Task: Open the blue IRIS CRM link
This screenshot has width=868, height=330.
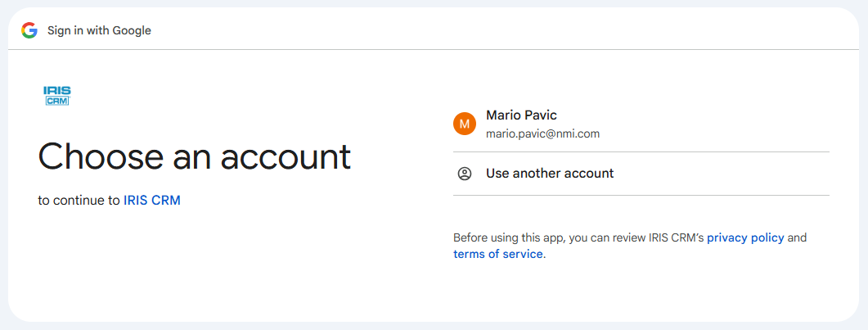Action: (x=152, y=200)
